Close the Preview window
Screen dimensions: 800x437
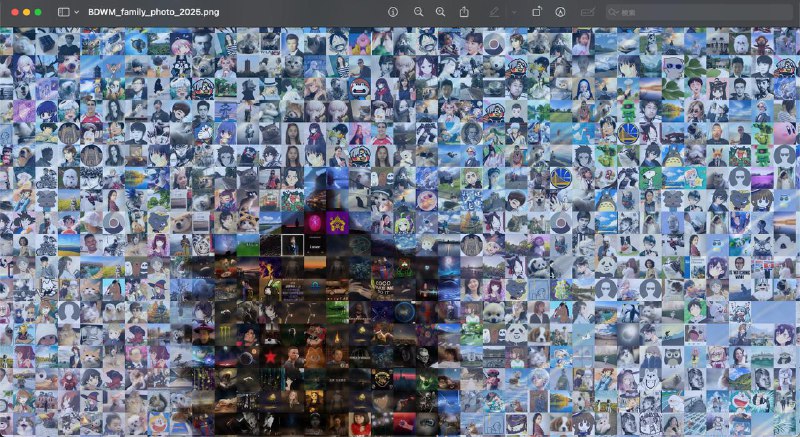(13, 12)
